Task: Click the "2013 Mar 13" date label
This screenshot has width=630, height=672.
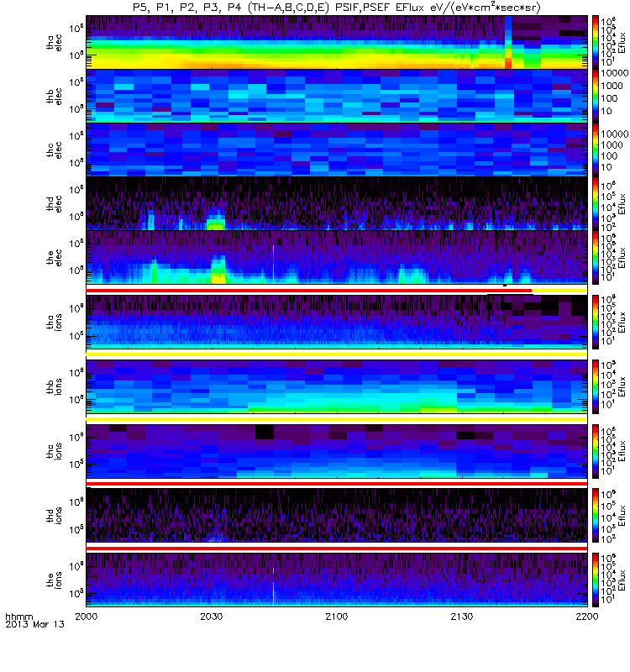Action: pos(34,624)
